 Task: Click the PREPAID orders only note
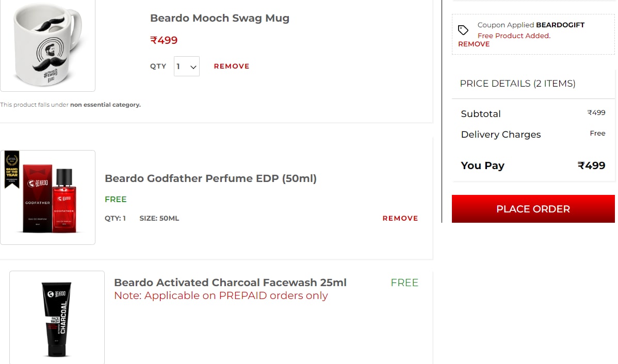(221, 295)
